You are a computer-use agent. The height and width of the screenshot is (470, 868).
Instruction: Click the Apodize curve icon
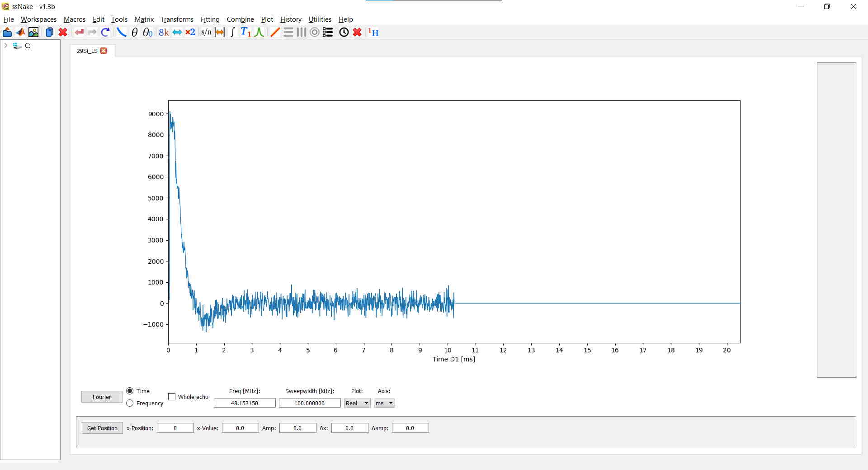pyautogui.click(x=121, y=32)
